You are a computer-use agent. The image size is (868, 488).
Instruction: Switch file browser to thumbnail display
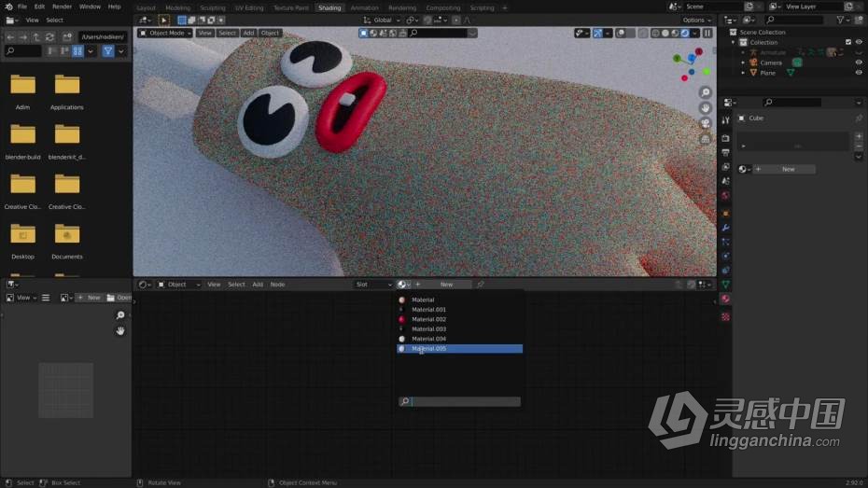tap(77, 51)
